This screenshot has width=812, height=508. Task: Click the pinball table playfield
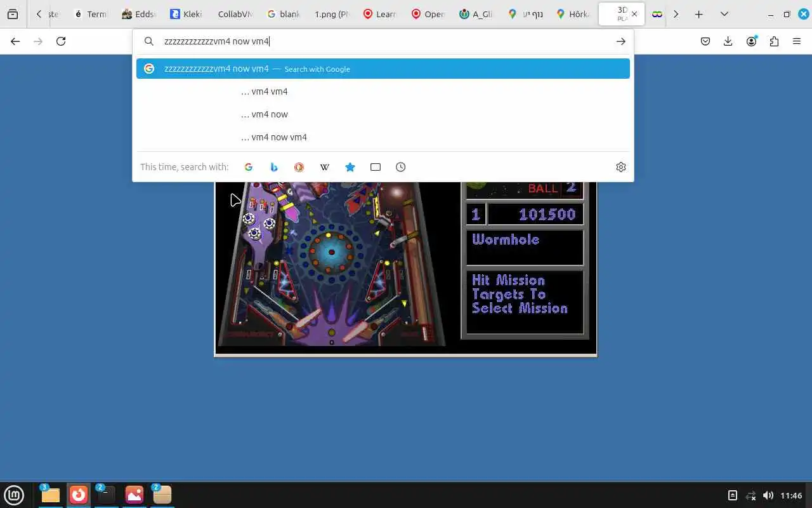coord(331,264)
